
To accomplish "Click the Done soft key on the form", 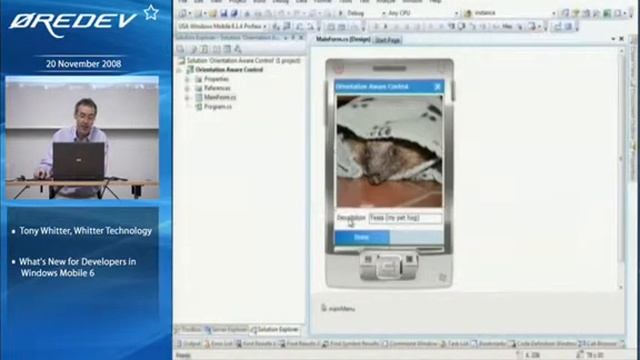I will click(362, 237).
